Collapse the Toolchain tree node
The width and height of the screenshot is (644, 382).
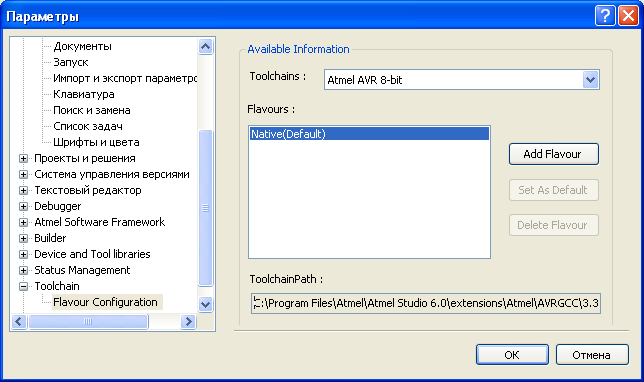tap(23, 286)
